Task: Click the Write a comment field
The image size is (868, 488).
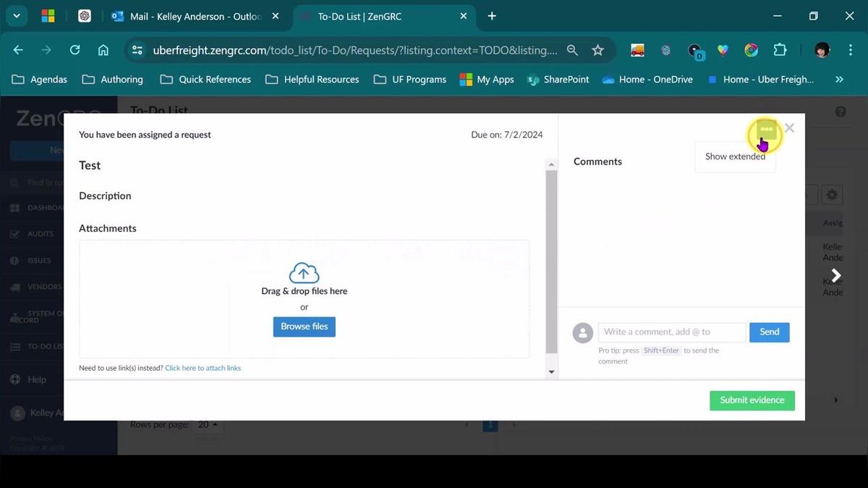Action: click(x=671, y=332)
